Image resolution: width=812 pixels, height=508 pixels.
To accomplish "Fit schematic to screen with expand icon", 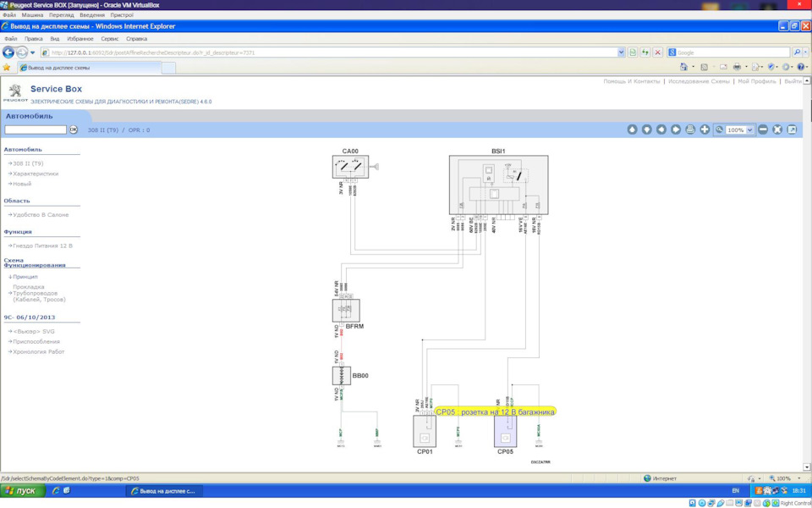I will point(777,130).
